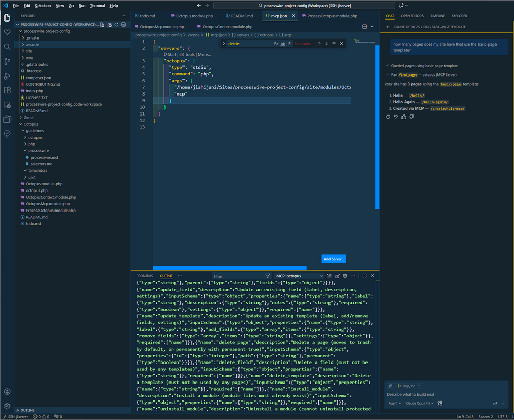Click the Add Server... button
This screenshot has height=420, width=514.
point(334,259)
